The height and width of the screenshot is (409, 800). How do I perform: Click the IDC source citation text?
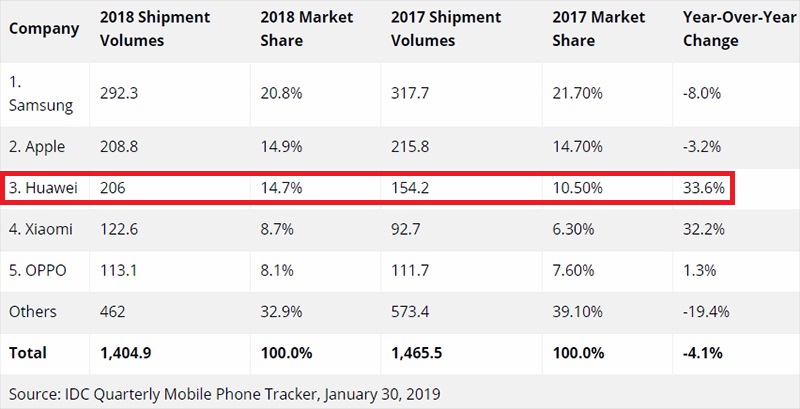click(225, 393)
